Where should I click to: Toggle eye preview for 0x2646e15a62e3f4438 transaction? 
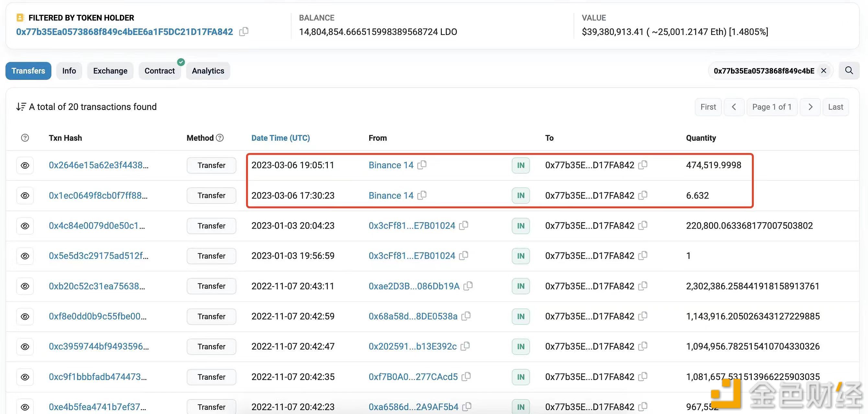click(x=25, y=165)
